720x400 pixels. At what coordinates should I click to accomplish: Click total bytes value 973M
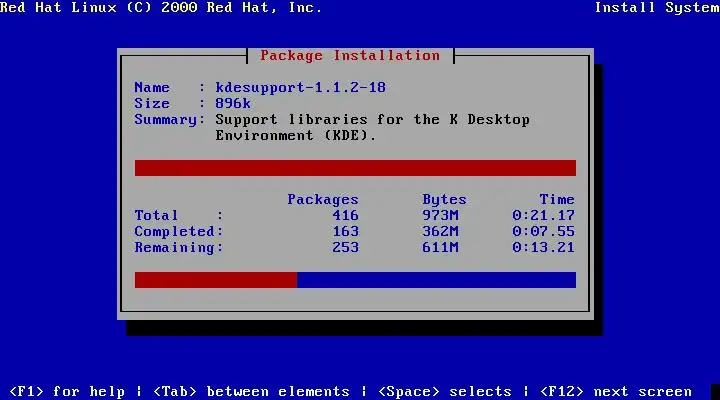tap(440, 215)
